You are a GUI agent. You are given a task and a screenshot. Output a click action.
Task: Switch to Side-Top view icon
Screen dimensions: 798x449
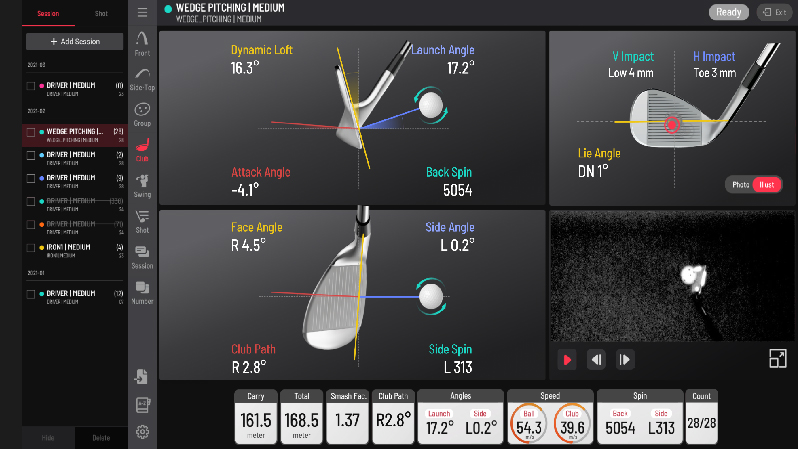tap(142, 77)
